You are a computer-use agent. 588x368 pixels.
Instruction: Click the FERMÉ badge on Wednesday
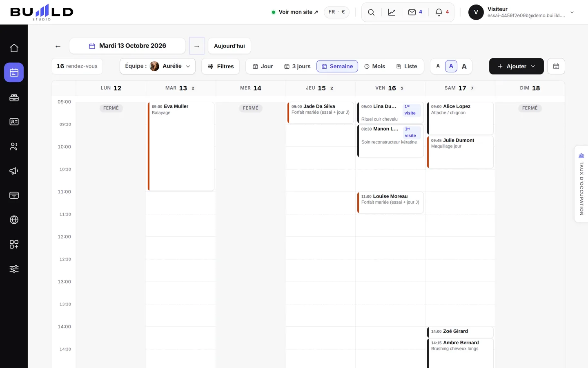(251, 108)
